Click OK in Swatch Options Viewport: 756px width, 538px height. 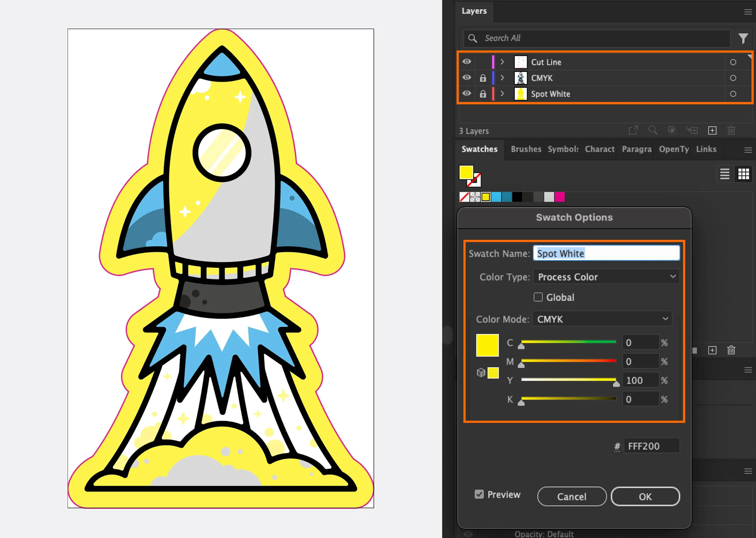coord(645,497)
